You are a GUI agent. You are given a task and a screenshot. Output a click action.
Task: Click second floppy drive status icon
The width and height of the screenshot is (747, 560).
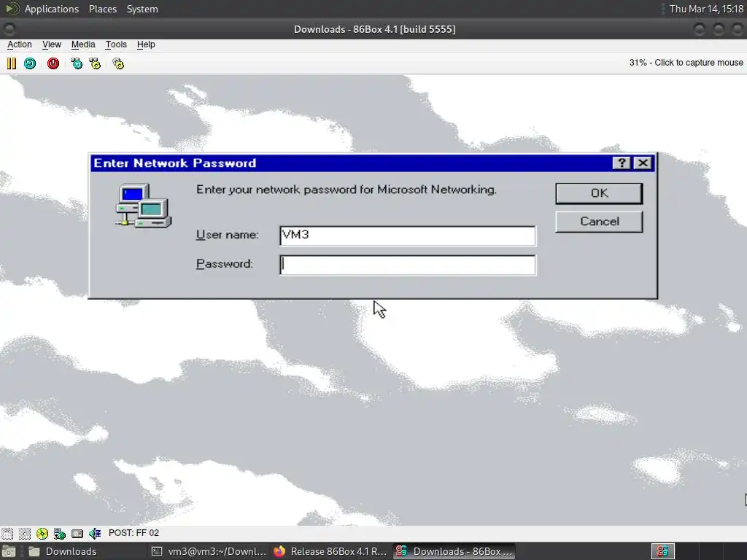point(25,533)
